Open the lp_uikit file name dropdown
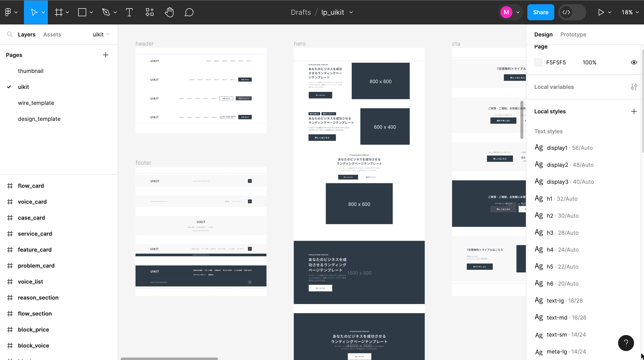Viewport: 644px width, 360px height. (x=351, y=12)
